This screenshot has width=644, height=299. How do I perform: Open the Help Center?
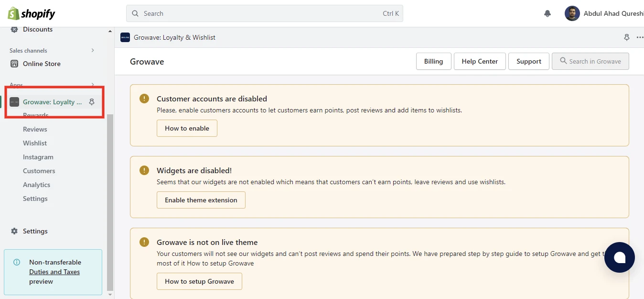[480, 61]
